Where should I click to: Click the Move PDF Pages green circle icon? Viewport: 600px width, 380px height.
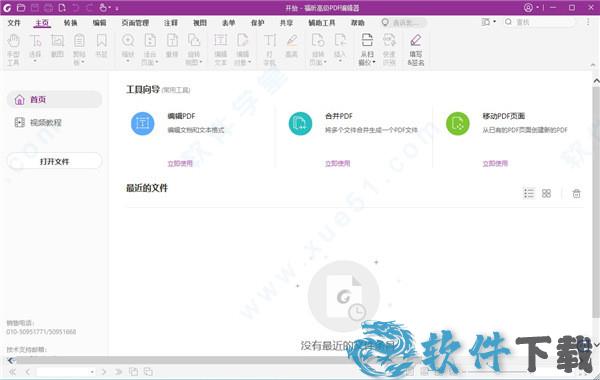[x=458, y=123]
